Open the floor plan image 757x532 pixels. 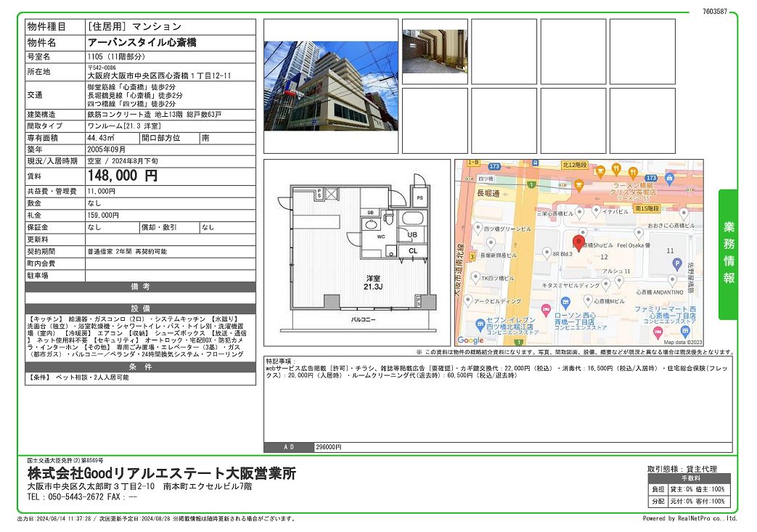[x=357, y=253]
